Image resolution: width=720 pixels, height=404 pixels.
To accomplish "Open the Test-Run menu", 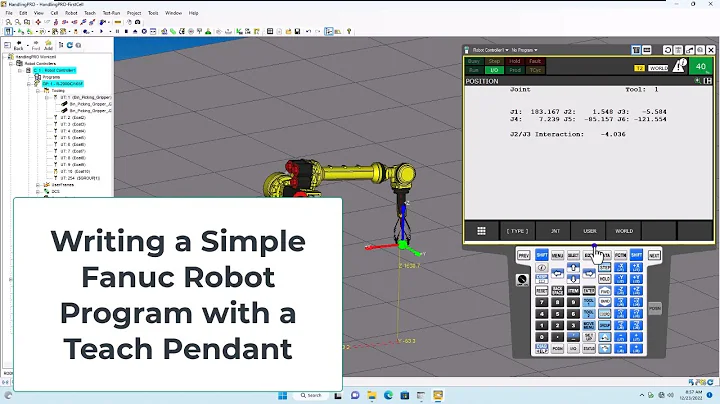I will tap(111, 13).
